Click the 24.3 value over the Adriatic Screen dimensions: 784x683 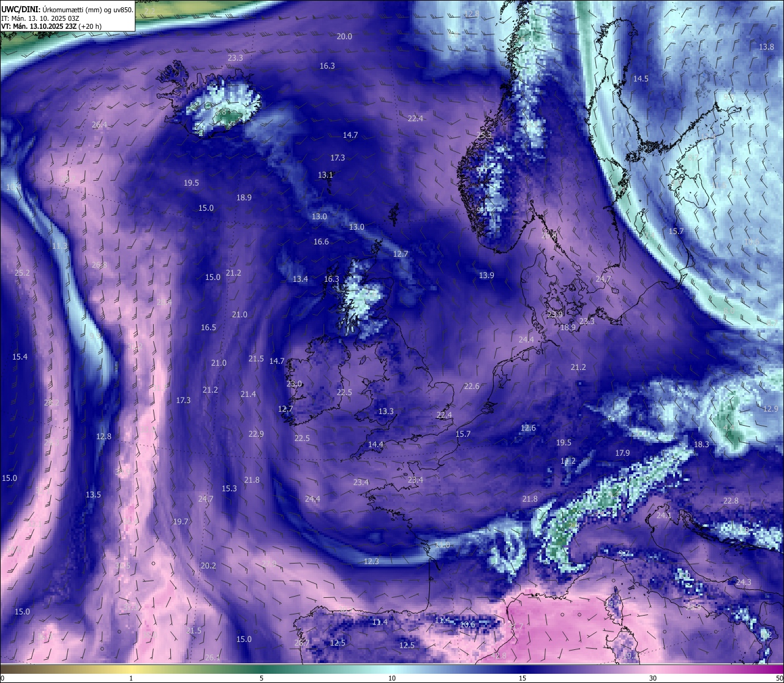[x=744, y=582]
